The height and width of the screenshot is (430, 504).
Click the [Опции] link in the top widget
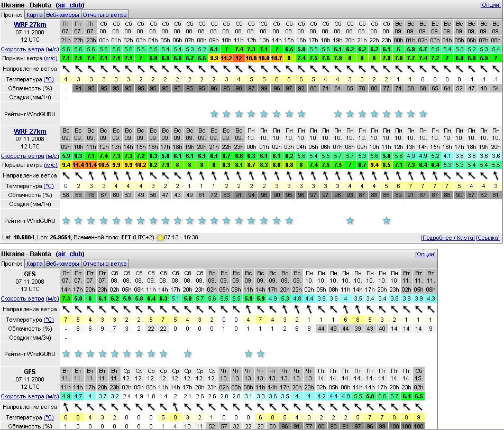tap(490, 5)
